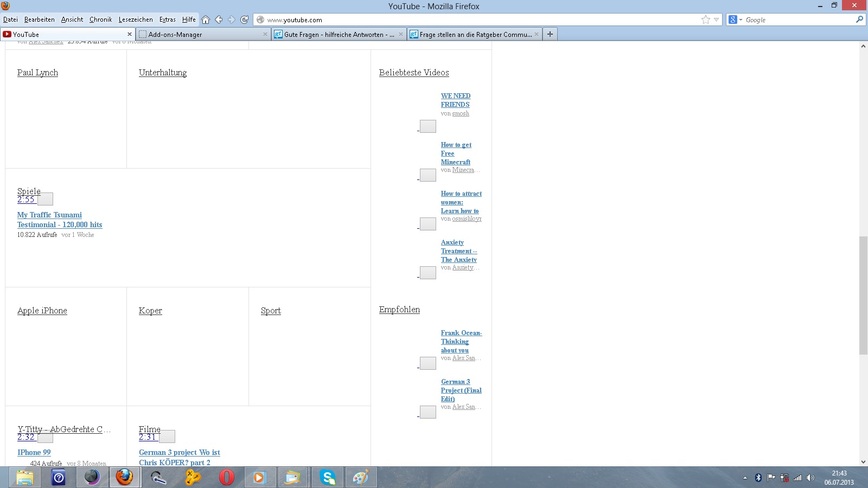Switch to the Gute Fragen tab
868x488 pixels.
[x=339, y=34]
